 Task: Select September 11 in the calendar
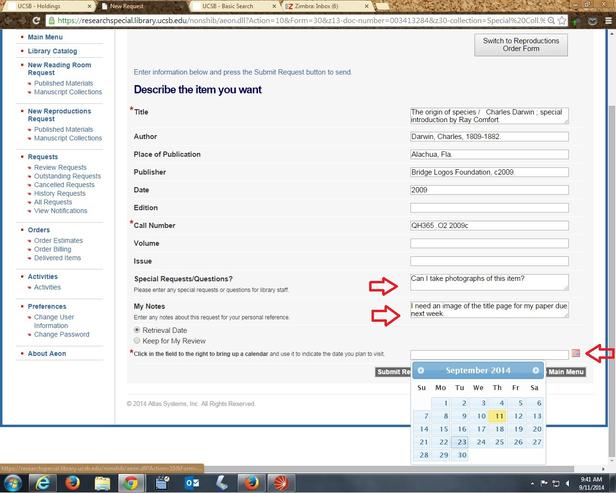pyautogui.click(x=498, y=415)
